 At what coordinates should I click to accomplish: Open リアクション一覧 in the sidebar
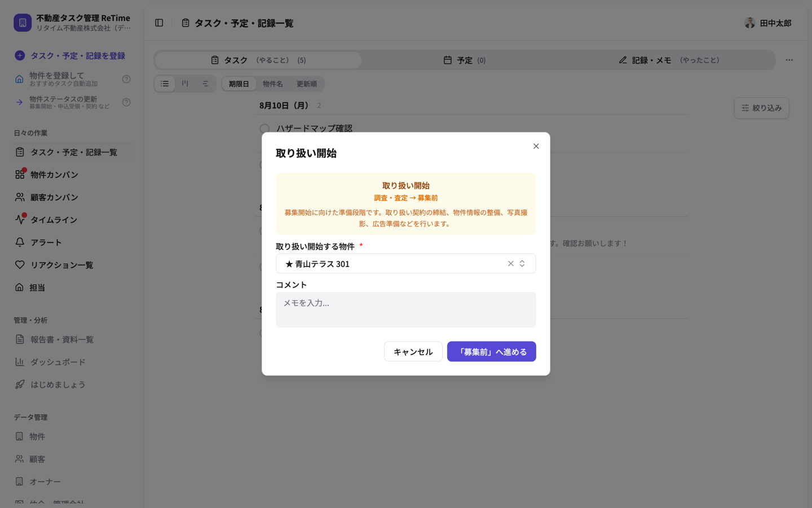(x=72, y=265)
